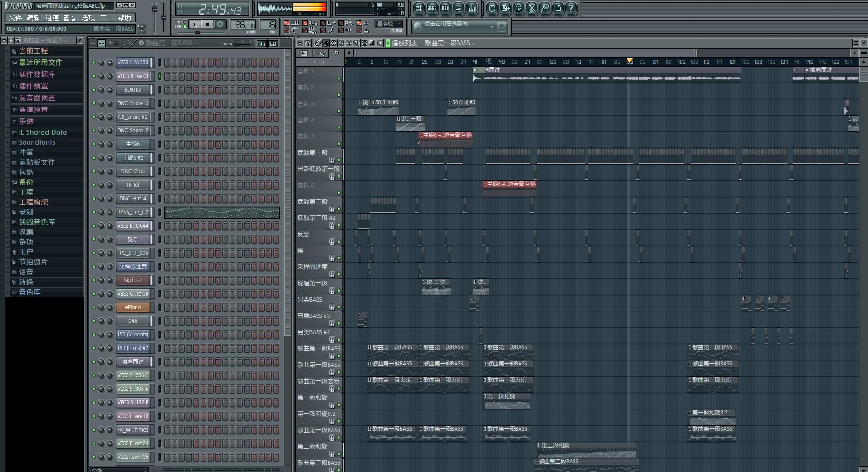
Task: Select the delete tool in playlist toolbar
Action: coord(333,43)
